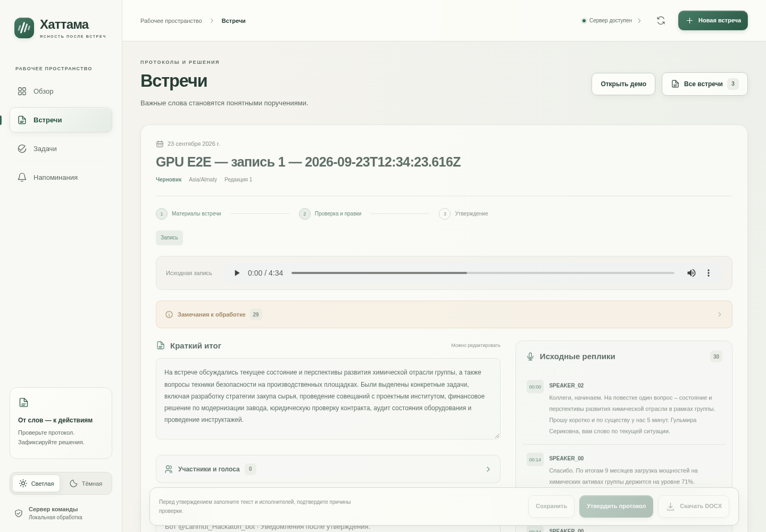Click into Краткий итог text area
766x532 pixels.
click(x=328, y=399)
